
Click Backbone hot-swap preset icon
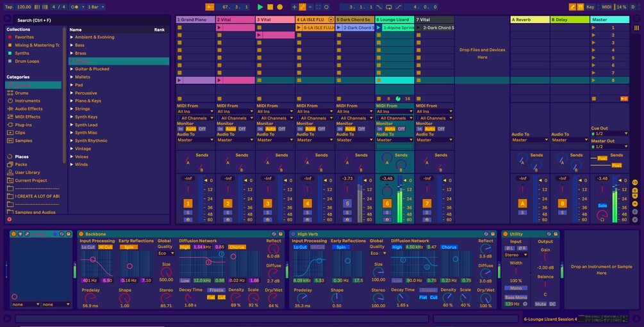pos(274,234)
